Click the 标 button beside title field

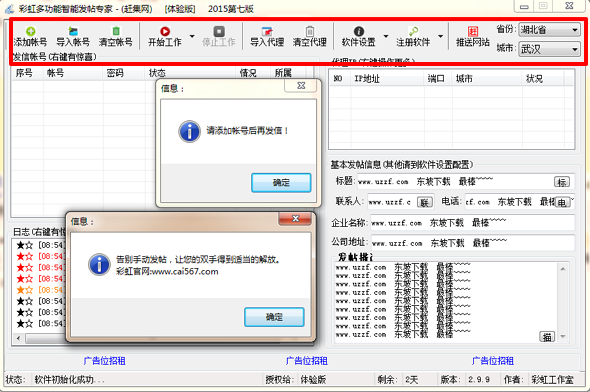click(x=562, y=182)
